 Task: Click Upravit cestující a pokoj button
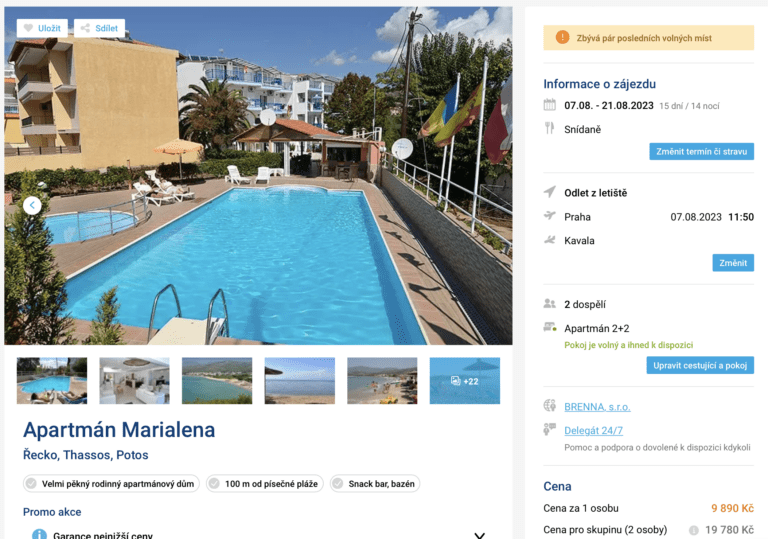coord(700,365)
